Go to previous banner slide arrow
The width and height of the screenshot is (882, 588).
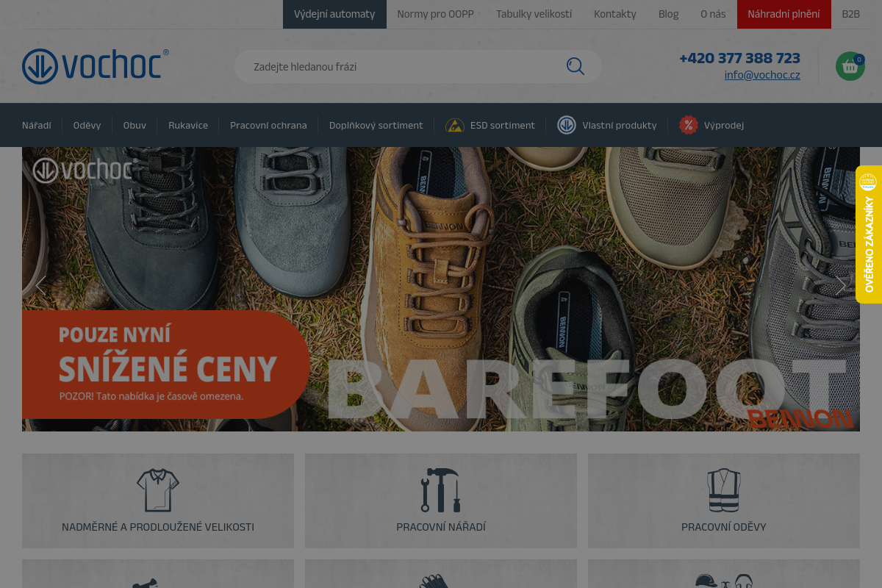40,285
